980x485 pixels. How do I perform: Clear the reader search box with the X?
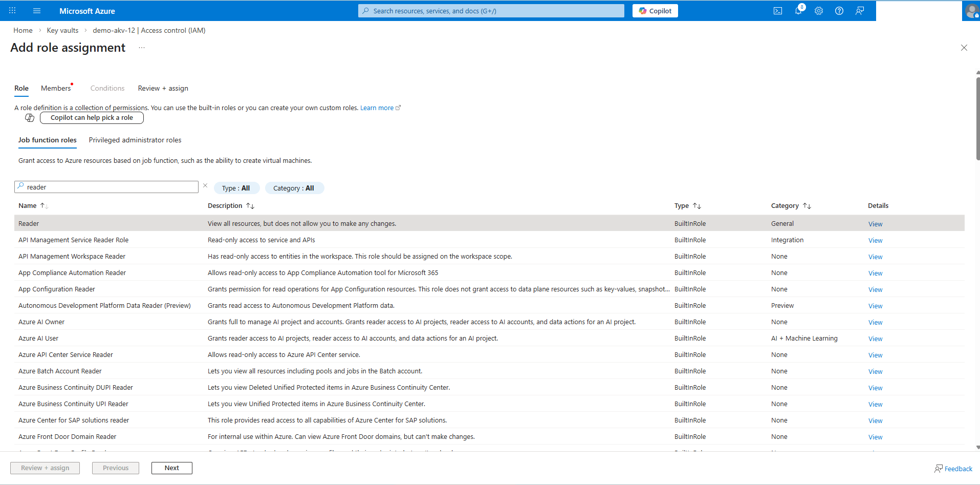(205, 185)
